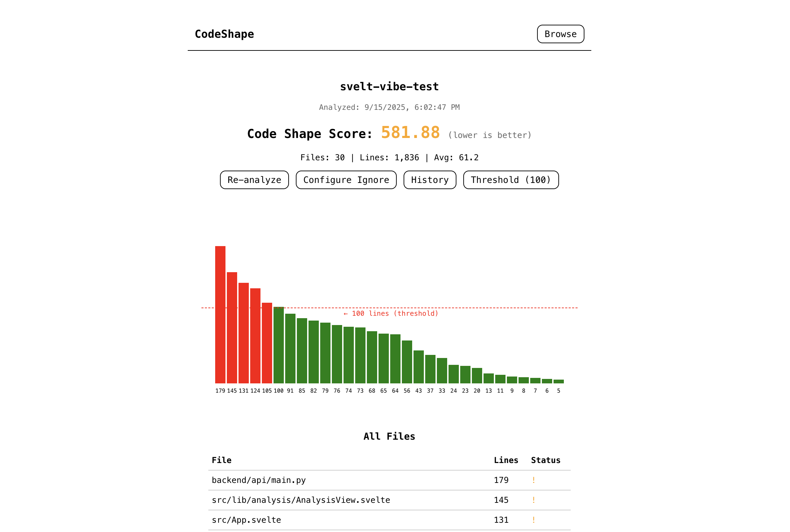Click the File column header
Screen dimensions: 790x532
[222, 460]
